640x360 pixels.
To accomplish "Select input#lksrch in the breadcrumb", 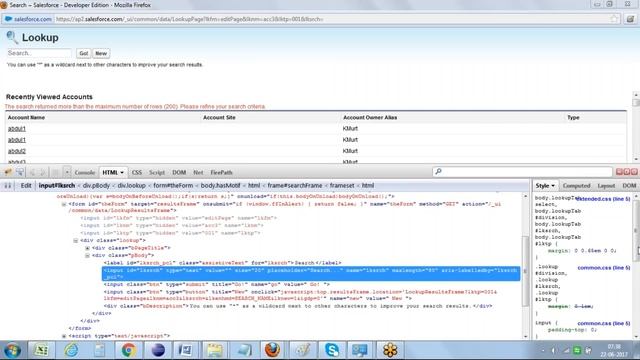I will (x=57, y=186).
